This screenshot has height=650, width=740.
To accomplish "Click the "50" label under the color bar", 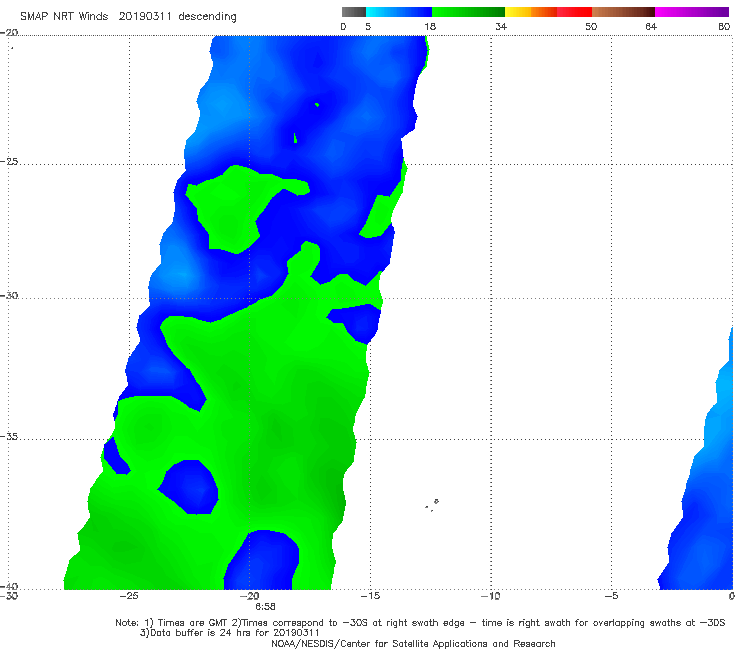I will (x=591, y=27).
